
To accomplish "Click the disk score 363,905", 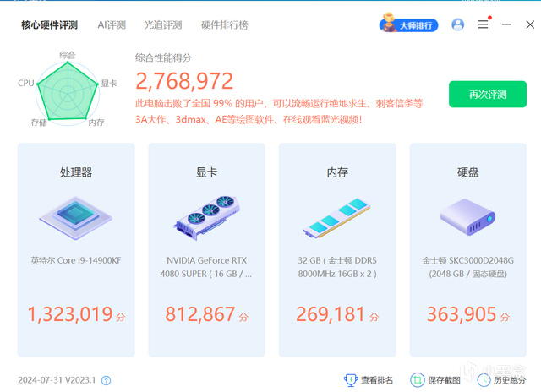I will [x=462, y=314].
